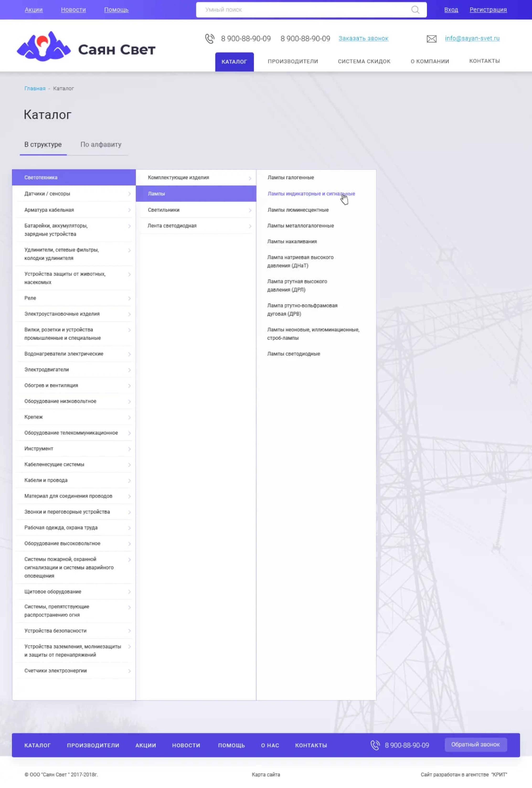Click the Заказать звонок link
The height and width of the screenshot is (788, 532).
click(363, 38)
